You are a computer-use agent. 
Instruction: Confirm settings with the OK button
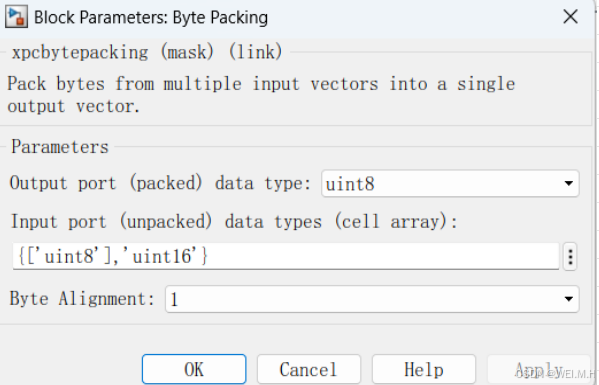click(x=194, y=369)
